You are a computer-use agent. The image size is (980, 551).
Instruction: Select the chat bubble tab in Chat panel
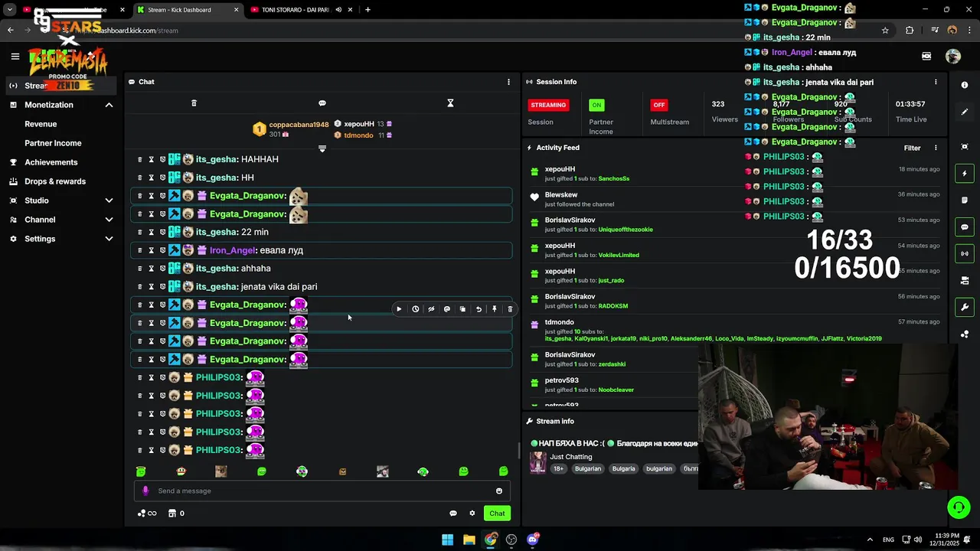click(322, 103)
